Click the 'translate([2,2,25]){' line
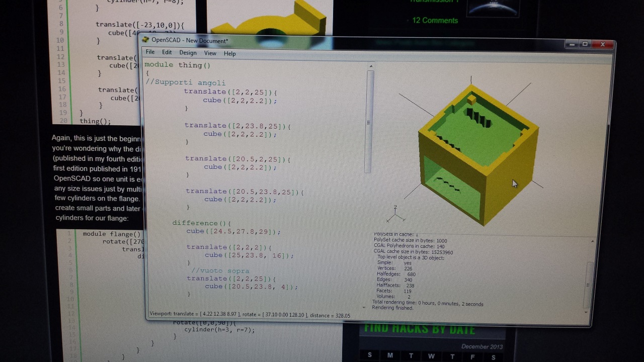This screenshot has height=362, width=644. click(x=230, y=92)
